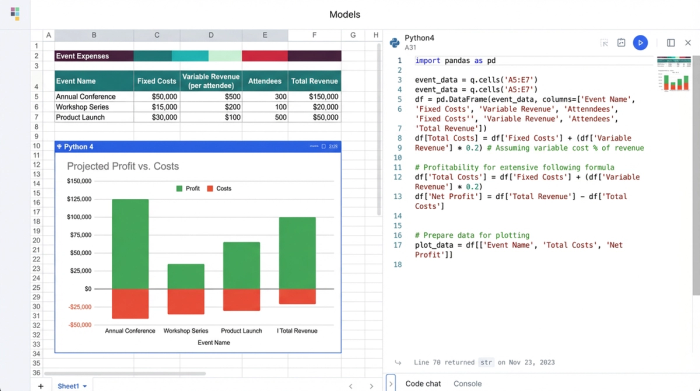Click the Total Revenue green profit bar
The image size is (700, 391).
coord(297,253)
